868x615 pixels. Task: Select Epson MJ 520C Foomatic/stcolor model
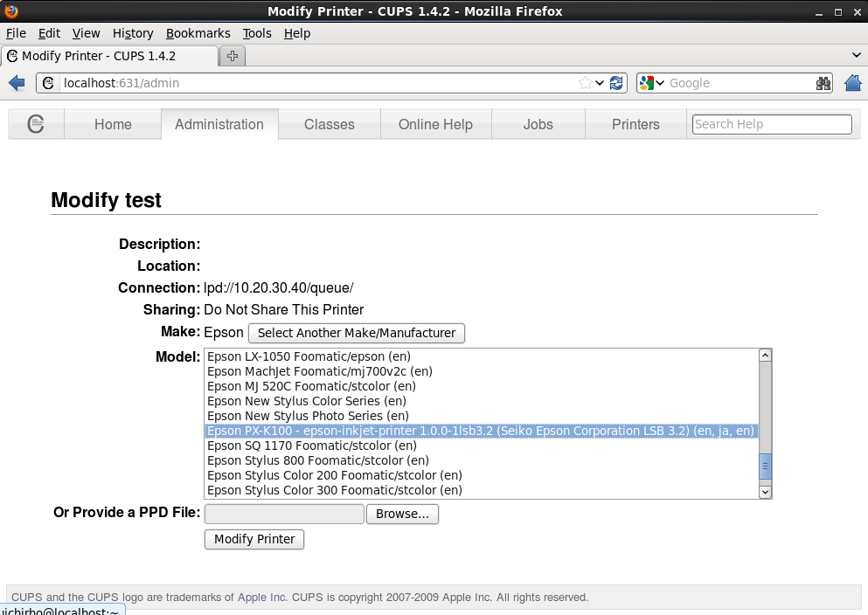[x=482, y=387]
